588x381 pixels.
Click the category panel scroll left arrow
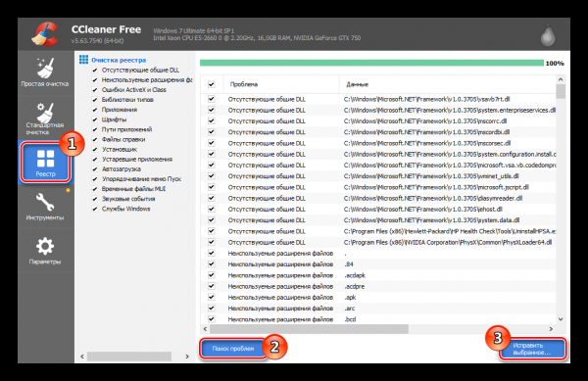tap(82, 357)
